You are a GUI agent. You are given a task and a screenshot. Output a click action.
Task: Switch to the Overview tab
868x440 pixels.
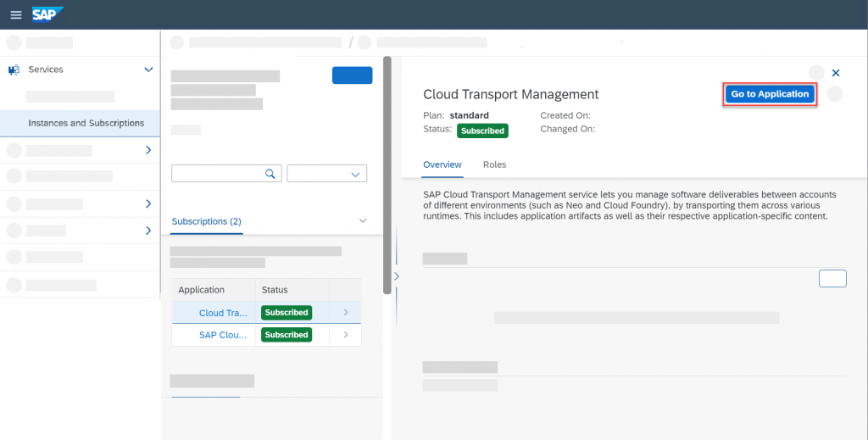442,165
